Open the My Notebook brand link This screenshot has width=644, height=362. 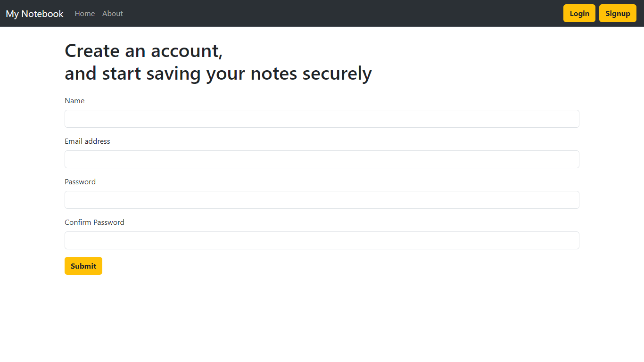tap(34, 14)
